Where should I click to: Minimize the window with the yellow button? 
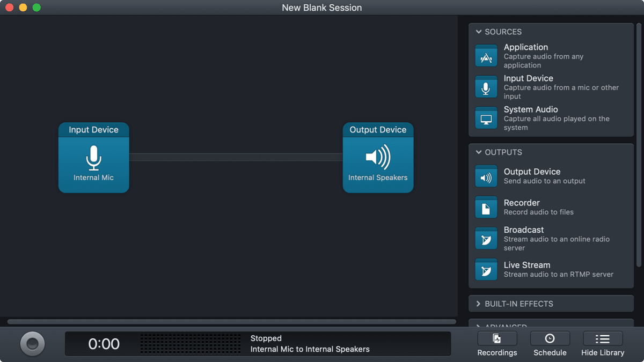[23, 8]
